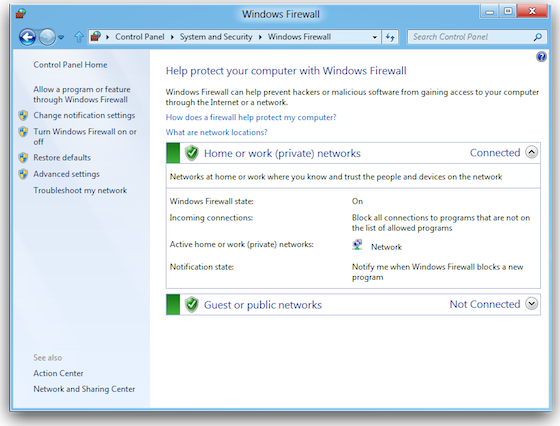The height and width of the screenshot is (426, 560).
Task: Close the Windows Firewall window
Action: pyautogui.click(x=532, y=11)
